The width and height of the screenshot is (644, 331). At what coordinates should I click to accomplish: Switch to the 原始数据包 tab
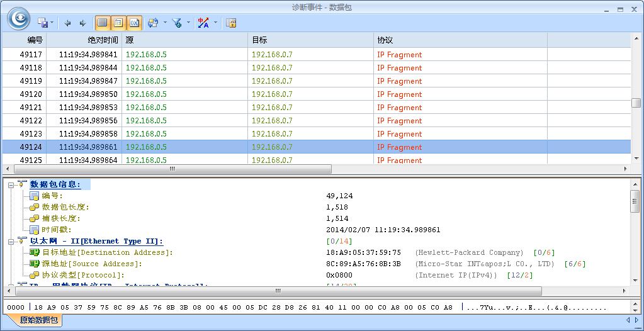[x=39, y=320]
